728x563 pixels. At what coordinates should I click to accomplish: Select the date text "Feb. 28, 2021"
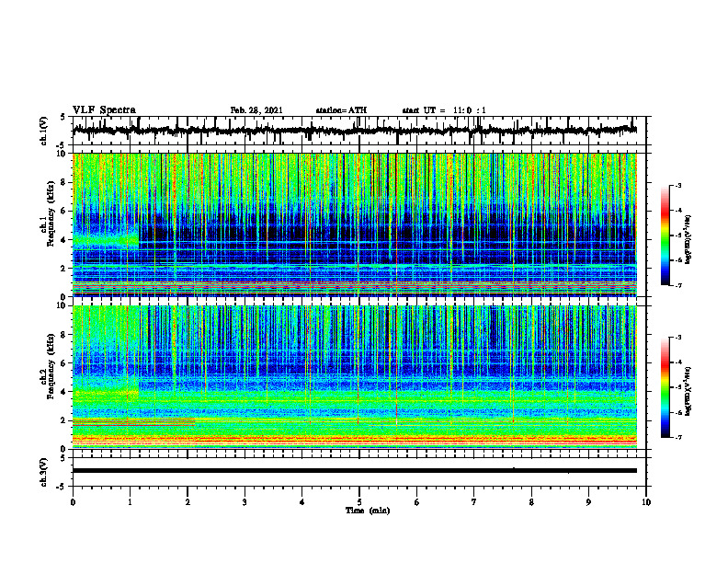pyautogui.click(x=256, y=110)
